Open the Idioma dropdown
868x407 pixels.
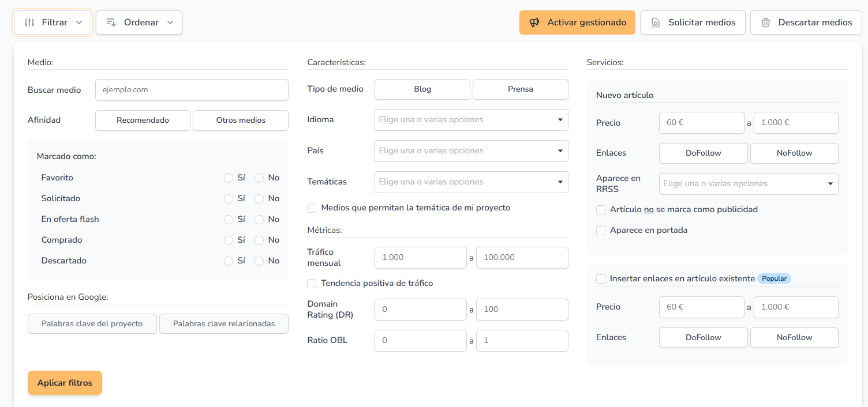471,120
